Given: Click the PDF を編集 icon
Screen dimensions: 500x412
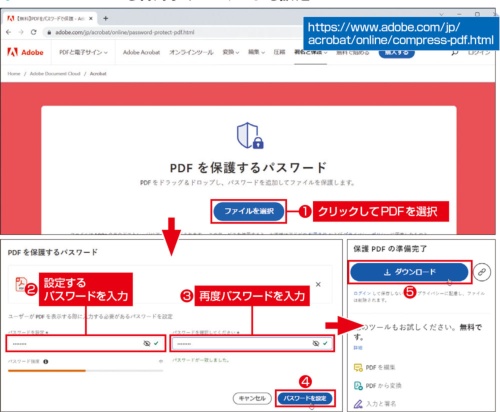Looking at the screenshot, I should [x=358, y=367].
